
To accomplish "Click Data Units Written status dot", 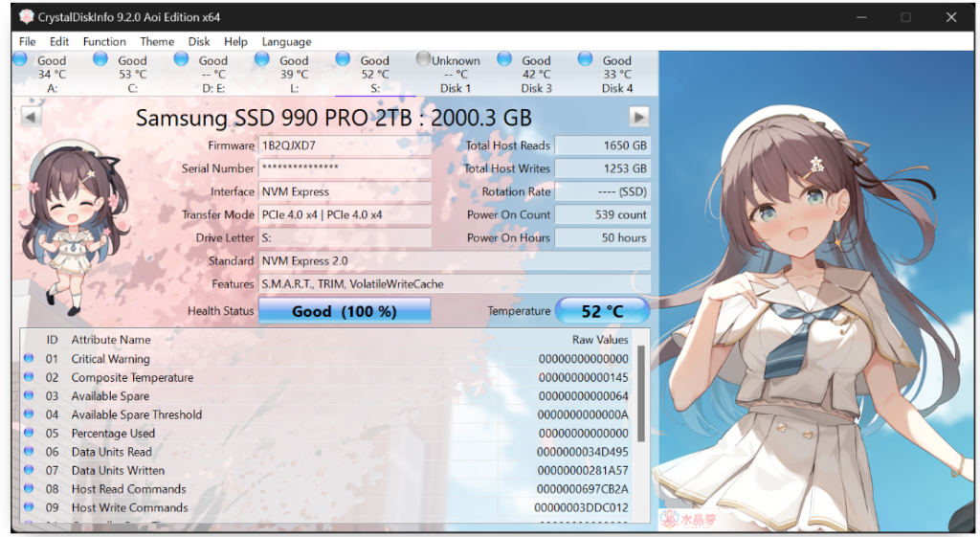I will pos(29,469).
